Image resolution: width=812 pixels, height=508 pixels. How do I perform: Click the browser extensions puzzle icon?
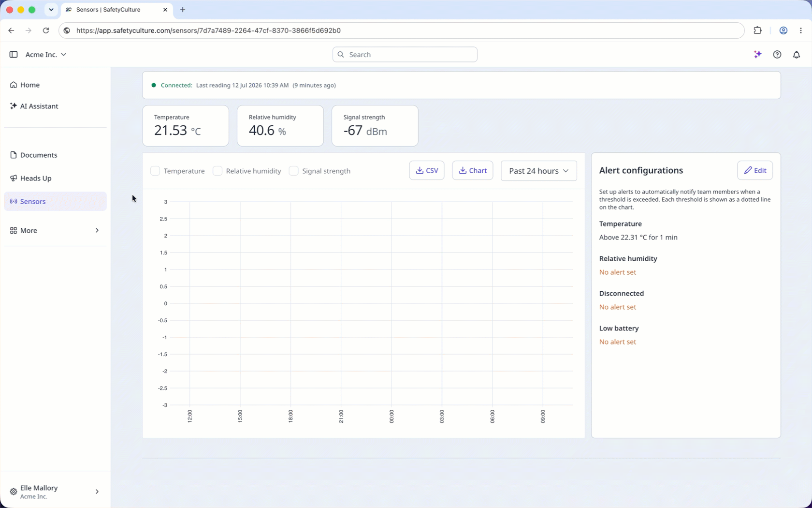758,30
